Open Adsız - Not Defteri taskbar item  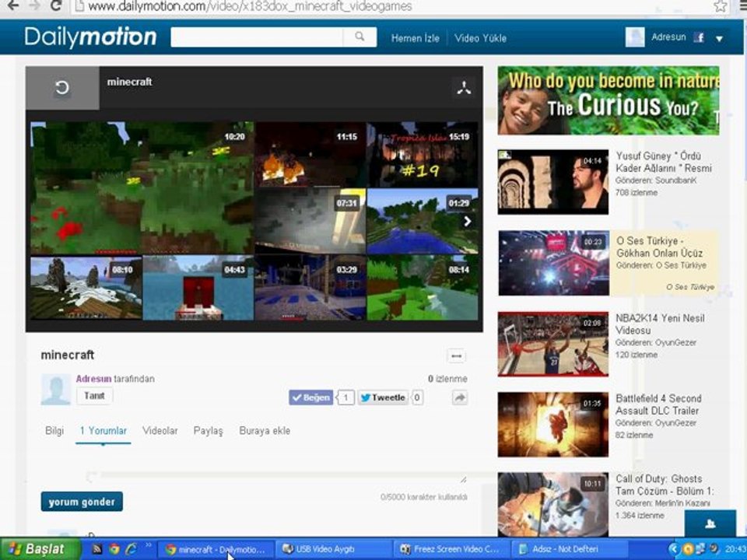567,549
